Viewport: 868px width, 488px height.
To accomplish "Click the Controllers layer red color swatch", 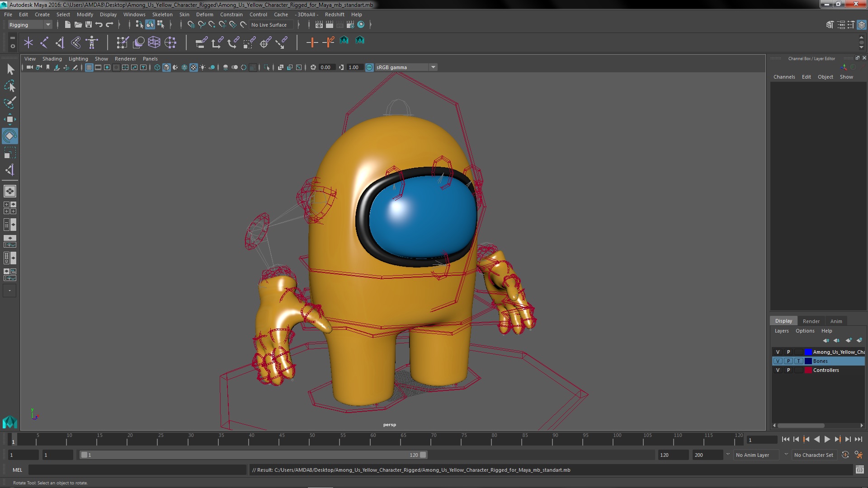I will pos(808,370).
